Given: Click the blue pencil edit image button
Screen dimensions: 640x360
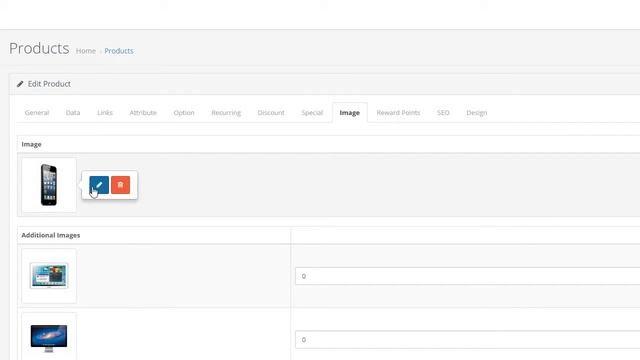Looking at the screenshot, I should pos(99,185).
